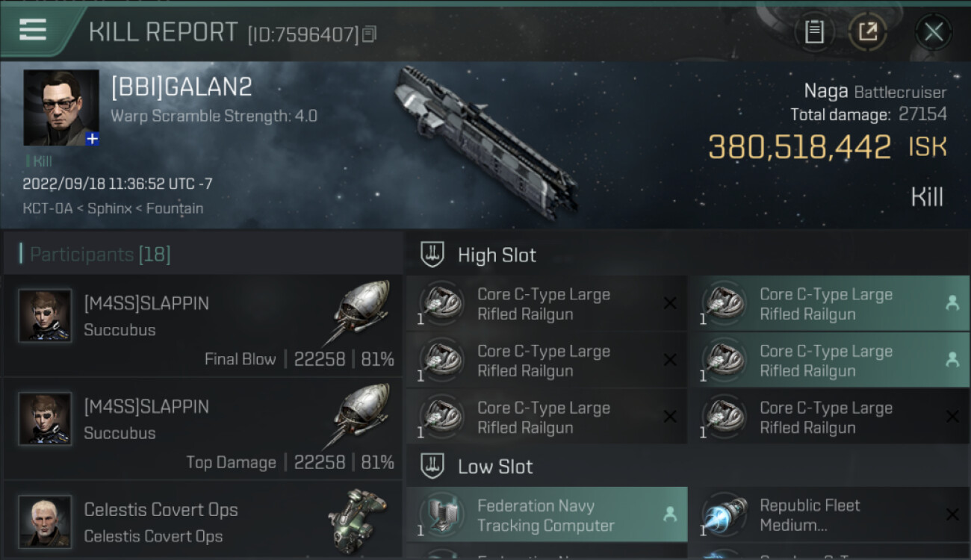Select Federation Navy Tracking Computer module icon
The height and width of the screenshot is (560, 971).
point(441,515)
